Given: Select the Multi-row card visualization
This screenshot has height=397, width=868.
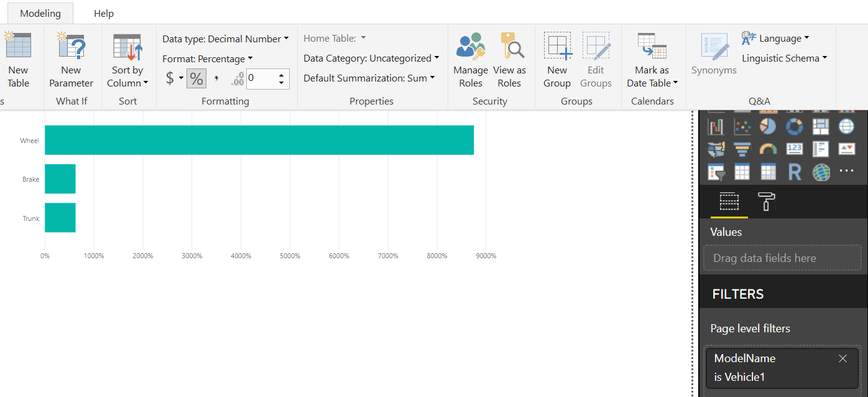Looking at the screenshot, I should pyautogui.click(x=821, y=149).
